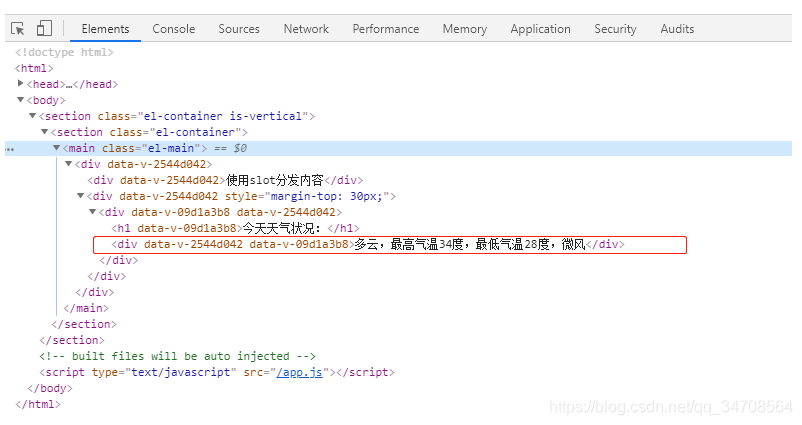Open the Audits tab
The width and height of the screenshot is (802, 425).
[677, 29]
